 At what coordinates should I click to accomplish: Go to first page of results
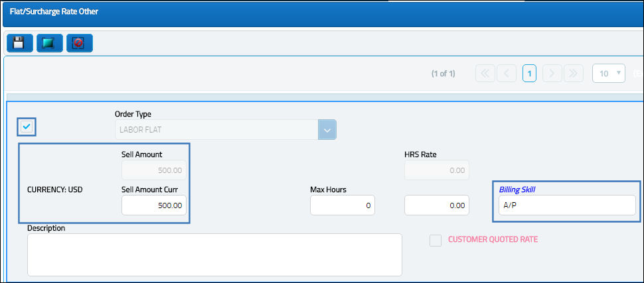coord(485,74)
